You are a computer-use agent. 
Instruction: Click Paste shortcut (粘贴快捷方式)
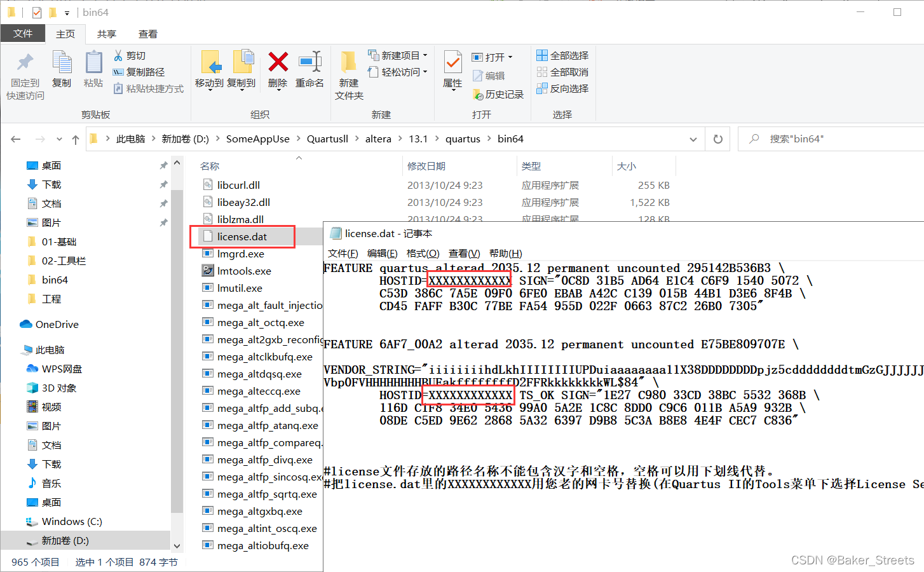pos(148,89)
